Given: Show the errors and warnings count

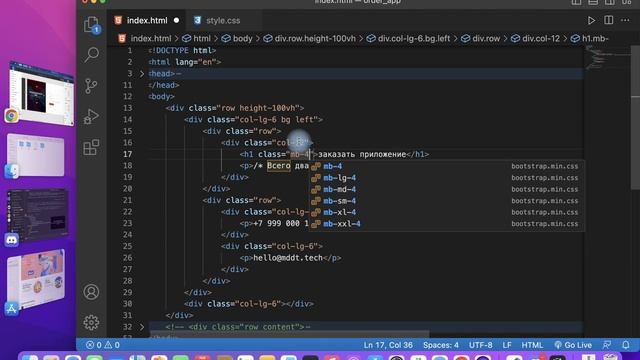Looking at the screenshot, I should coord(102,345).
